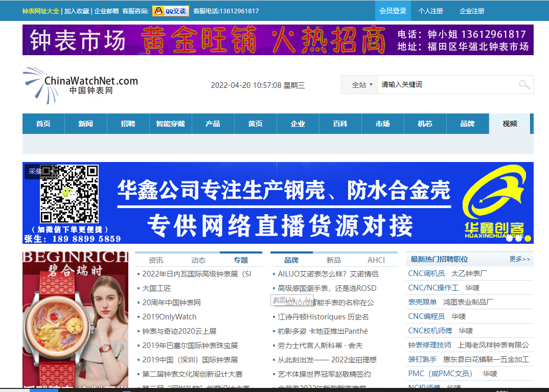Switch to the AHCI tab

point(376,260)
